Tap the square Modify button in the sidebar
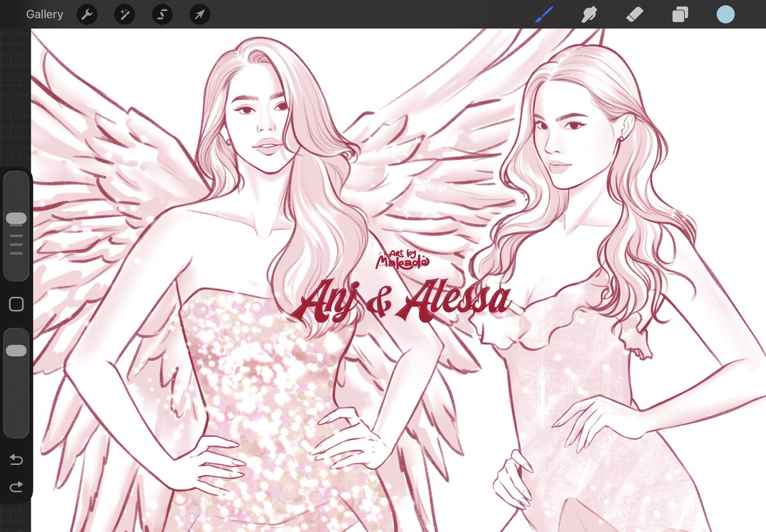The image size is (766, 532). pos(16,304)
